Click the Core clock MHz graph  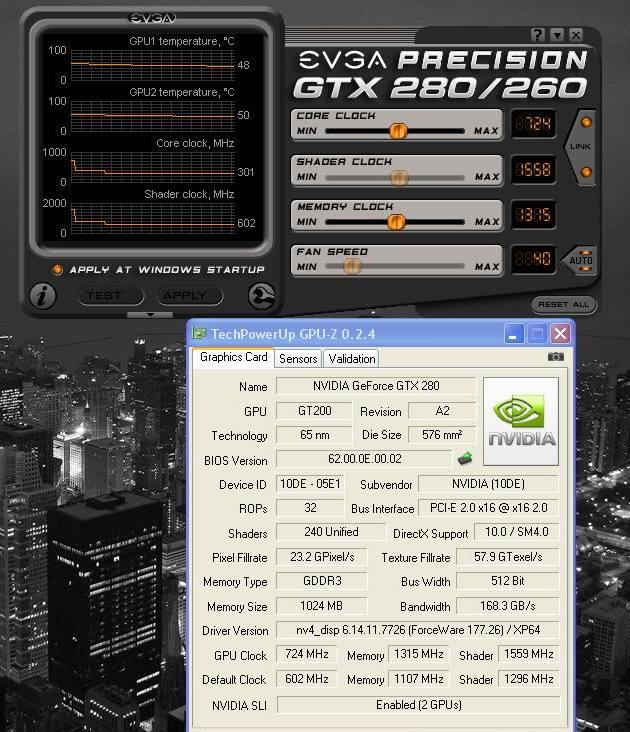point(152,167)
